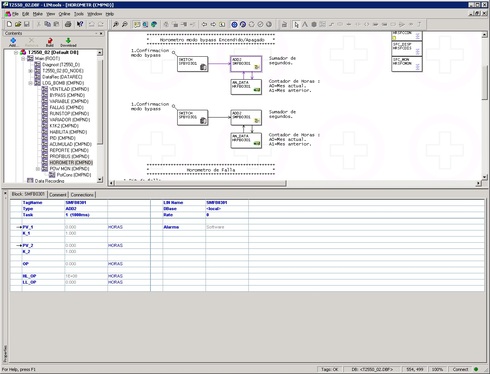Select the highlighted ADD2 SMFB0301 block
The width and height of the screenshot is (490, 374).
pyautogui.click(x=246, y=64)
